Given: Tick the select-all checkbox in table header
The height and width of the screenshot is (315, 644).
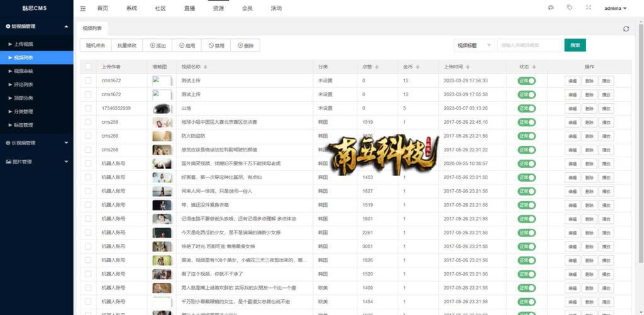Looking at the screenshot, I should [88, 67].
